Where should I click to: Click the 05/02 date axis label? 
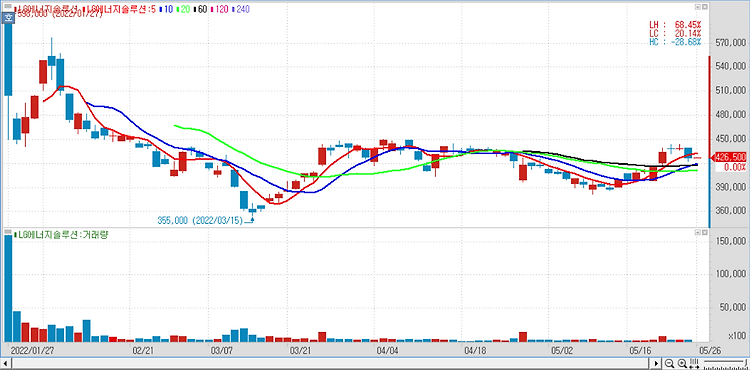click(562, 349)
